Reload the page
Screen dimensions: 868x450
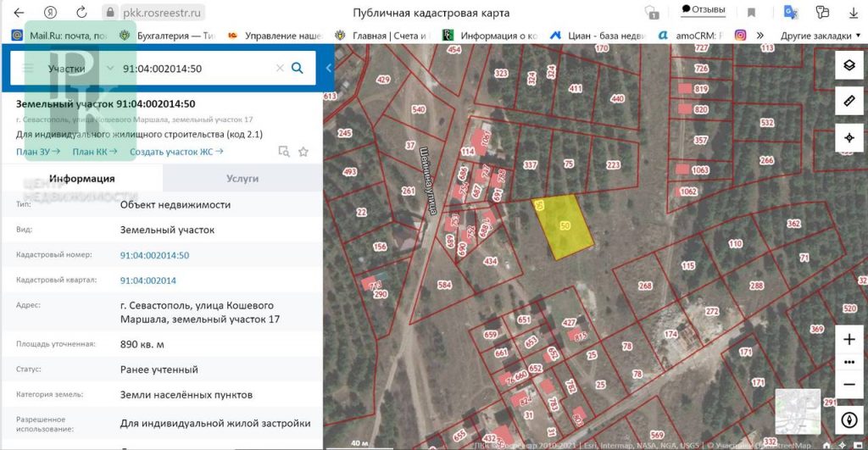[x=81, y=12]
